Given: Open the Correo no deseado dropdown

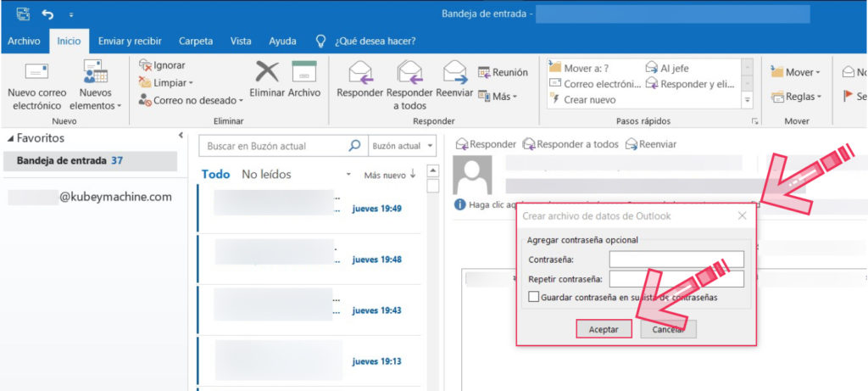Looking at the screenshot, I should point(191,100).
